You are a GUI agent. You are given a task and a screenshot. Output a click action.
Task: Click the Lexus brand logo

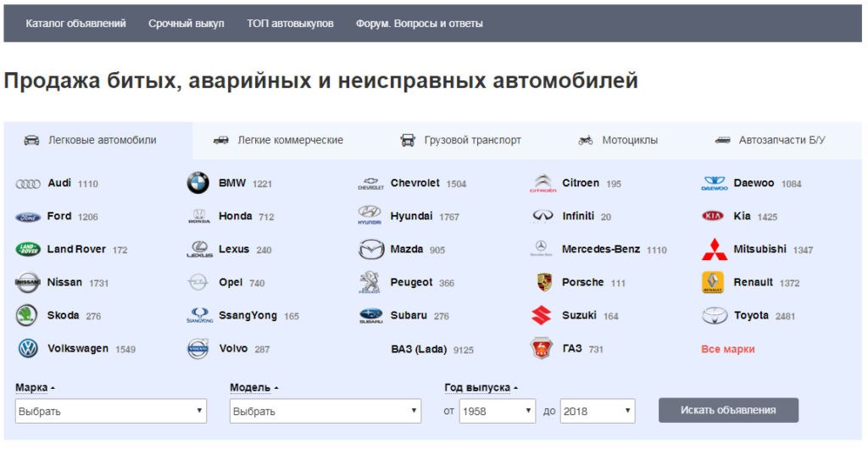click(x=199, y=249)
